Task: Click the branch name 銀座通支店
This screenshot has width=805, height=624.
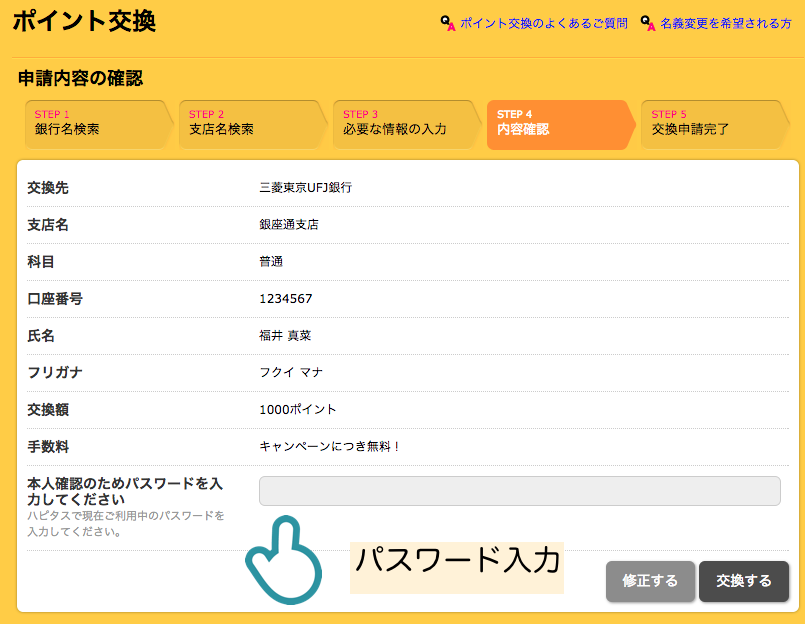Action: [x=289, y=224]
